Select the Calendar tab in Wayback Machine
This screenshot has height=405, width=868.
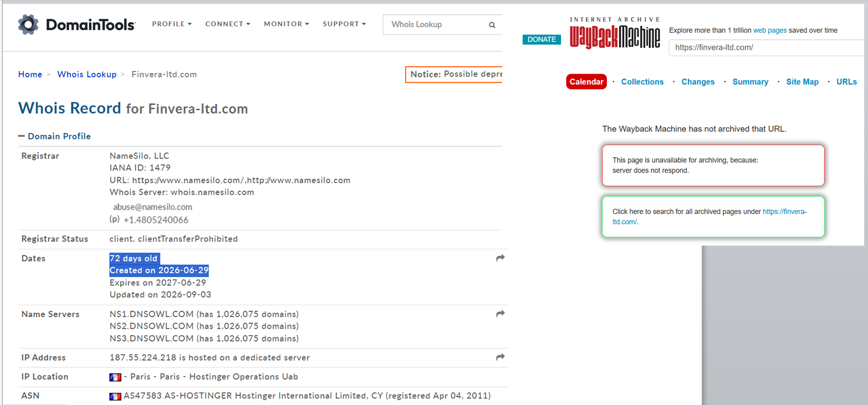pos(586,82)
